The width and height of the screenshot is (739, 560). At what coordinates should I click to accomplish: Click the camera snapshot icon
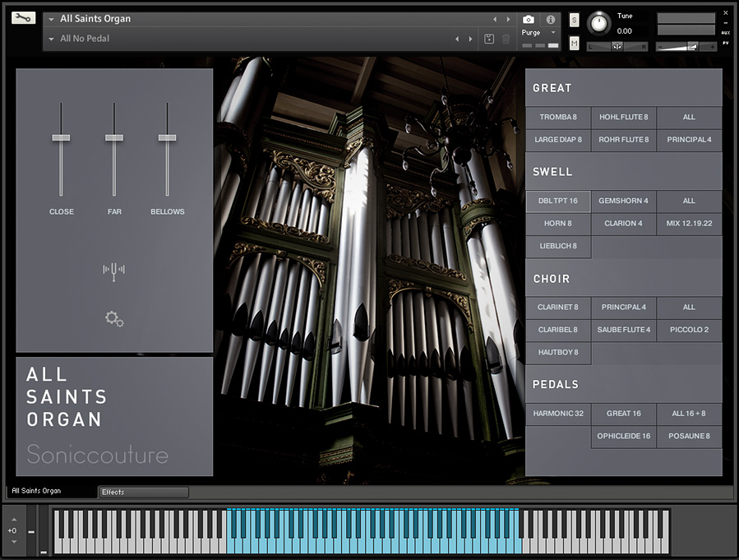(x=529, y=19)
